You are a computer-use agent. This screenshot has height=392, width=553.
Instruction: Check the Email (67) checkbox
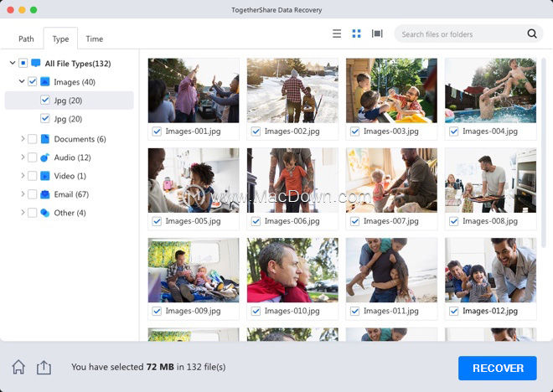click(x=32, y=194)
